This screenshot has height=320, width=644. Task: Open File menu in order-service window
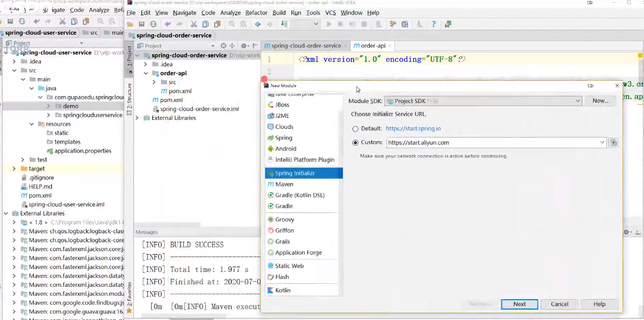pos(131,12)
